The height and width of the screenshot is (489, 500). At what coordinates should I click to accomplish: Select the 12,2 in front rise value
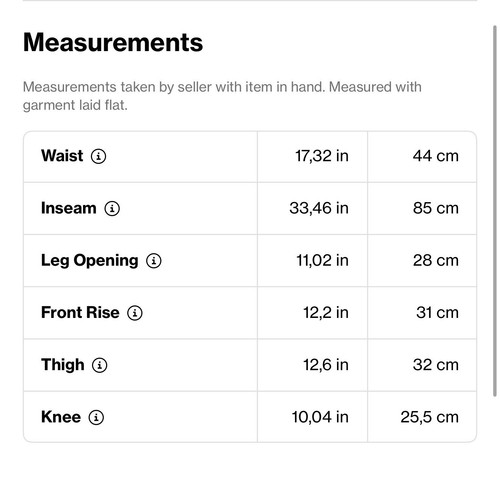326,313
